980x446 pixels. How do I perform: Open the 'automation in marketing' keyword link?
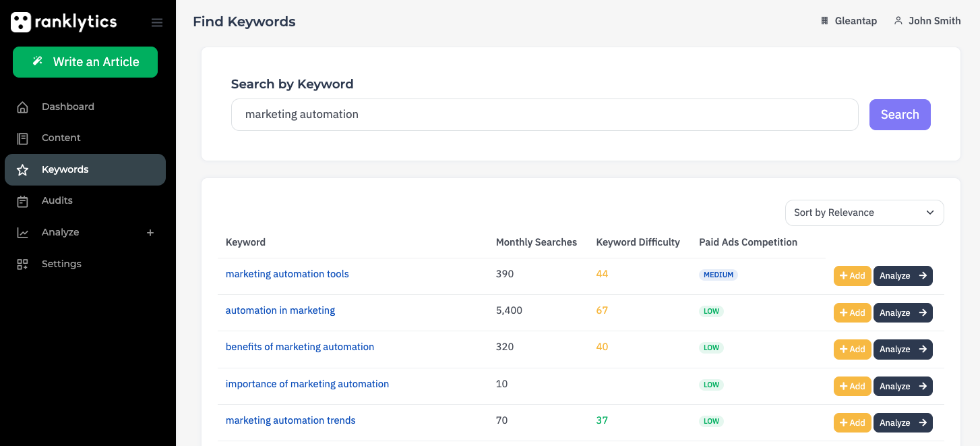point(280,310)
